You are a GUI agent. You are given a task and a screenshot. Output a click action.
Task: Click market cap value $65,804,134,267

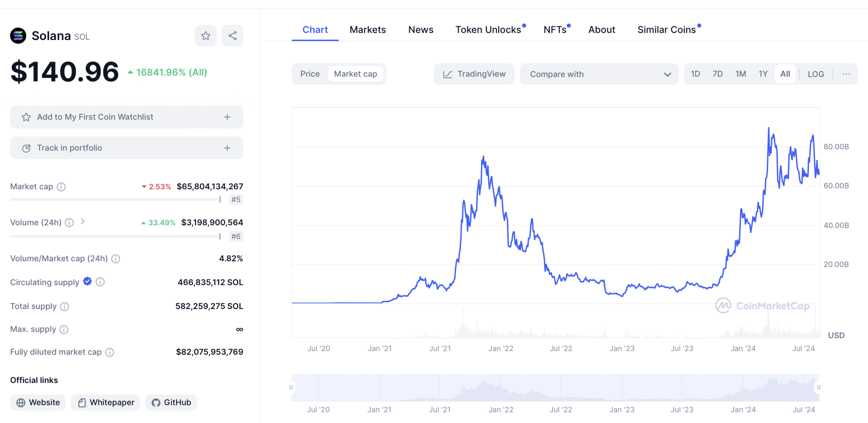(x=210, y=187)
